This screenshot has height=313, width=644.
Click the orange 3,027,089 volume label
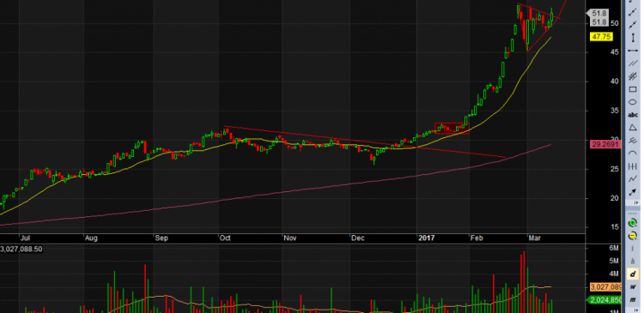(605, 286)
